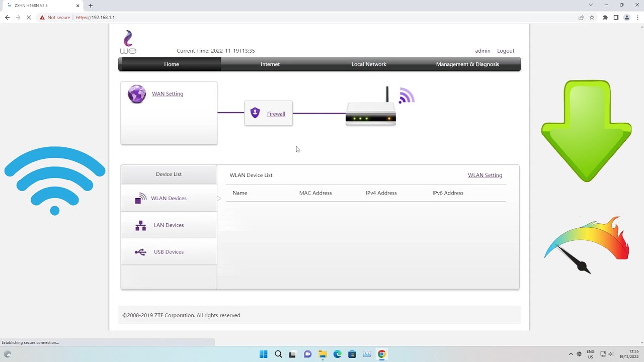Open the Chrome extensions puzzle icon

click(605, 17)
